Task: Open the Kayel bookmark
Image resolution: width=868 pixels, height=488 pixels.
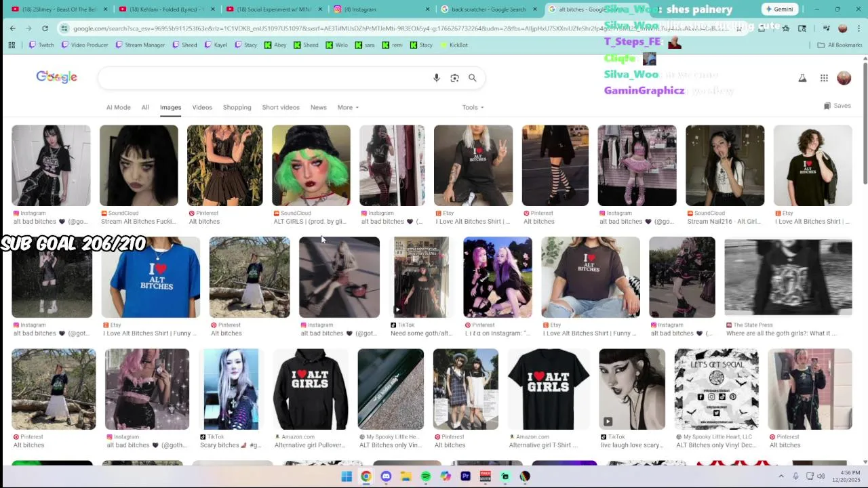Action: 216,45
